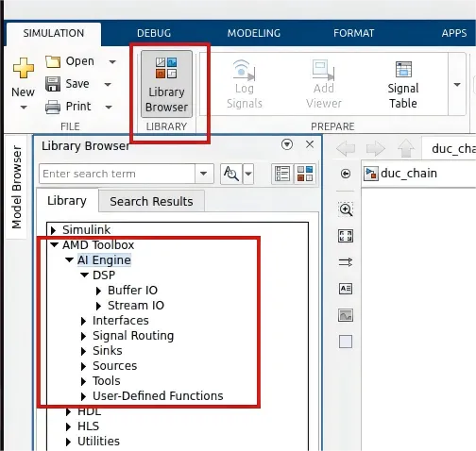Switch library to list view mode
Image resolution: width=476 pixels, height=451 pixels.
282,174
